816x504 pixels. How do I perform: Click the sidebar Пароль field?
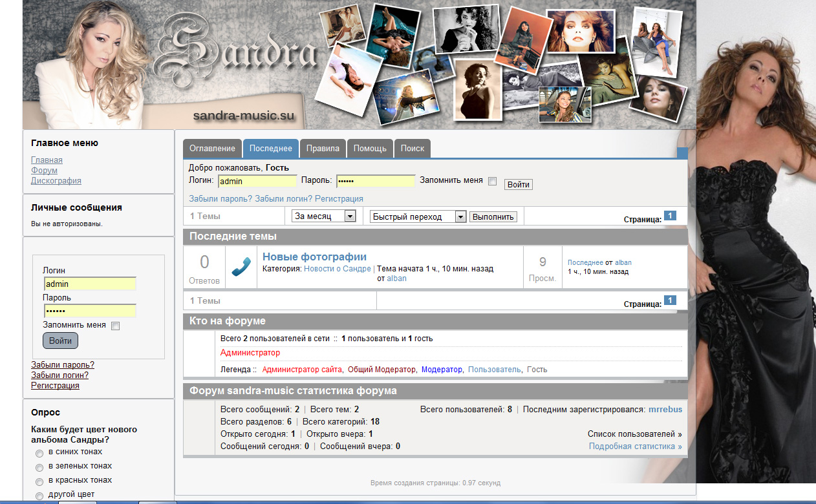pos(90,311)
